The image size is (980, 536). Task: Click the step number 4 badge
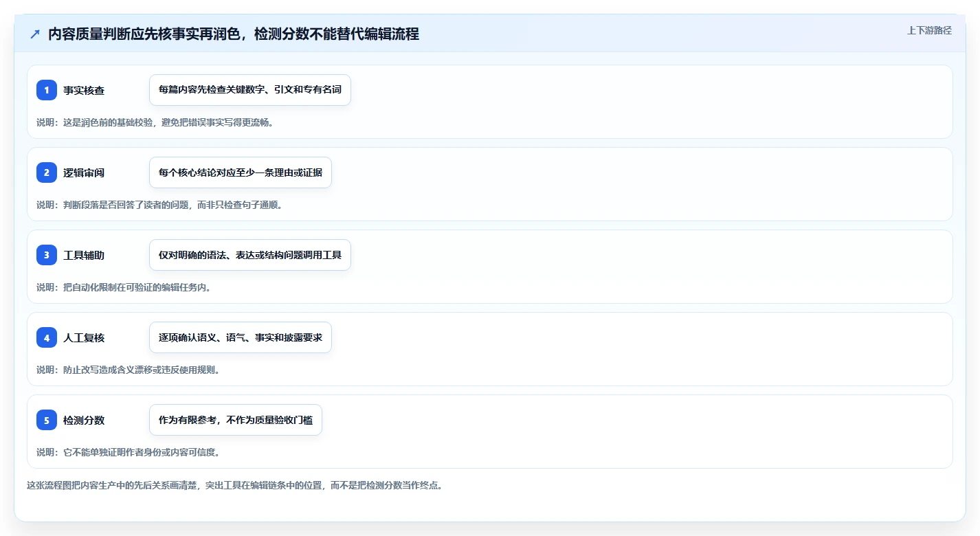pos(47,337)
